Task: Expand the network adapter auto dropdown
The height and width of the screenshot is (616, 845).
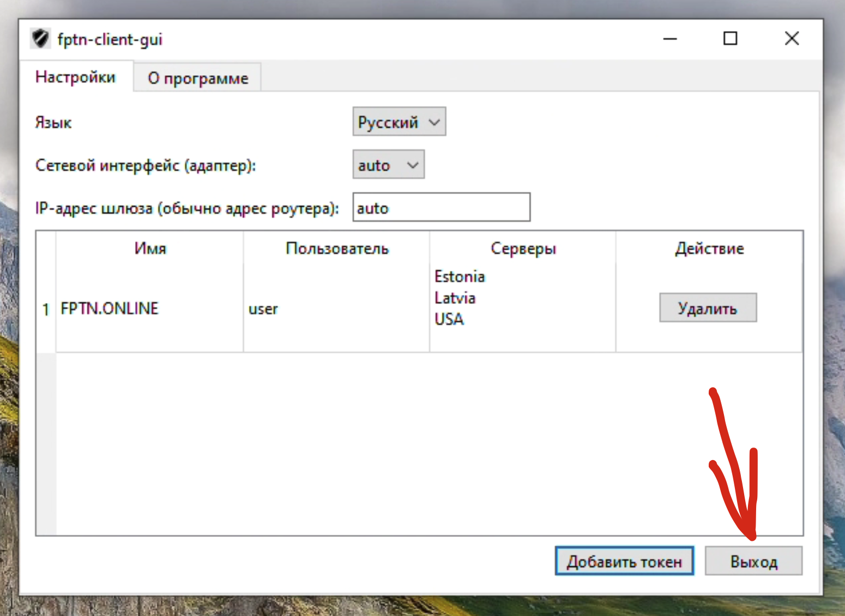Action: point(388,165)
